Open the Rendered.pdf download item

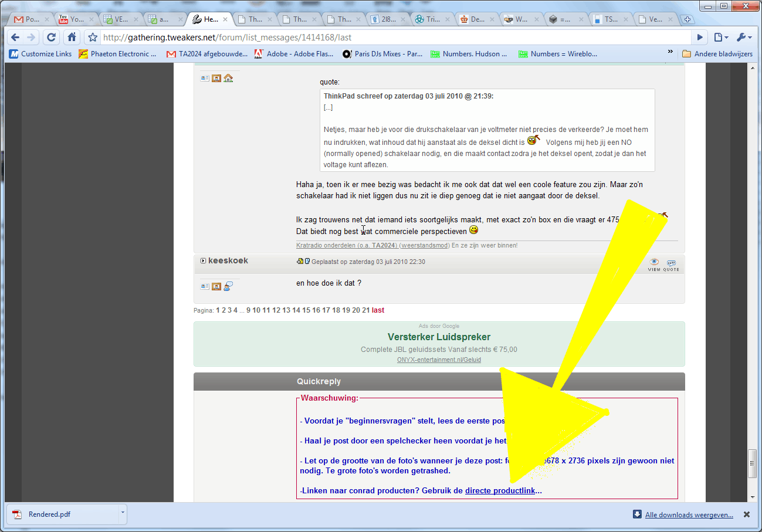[62, 514]
